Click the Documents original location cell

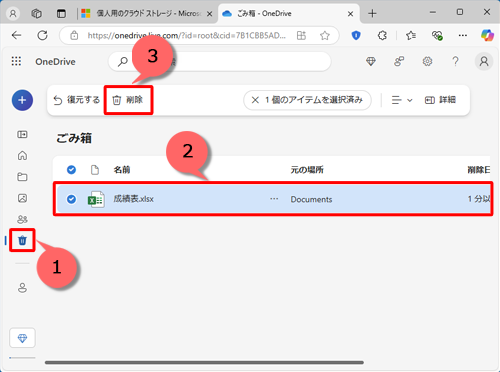click(311, 199)
